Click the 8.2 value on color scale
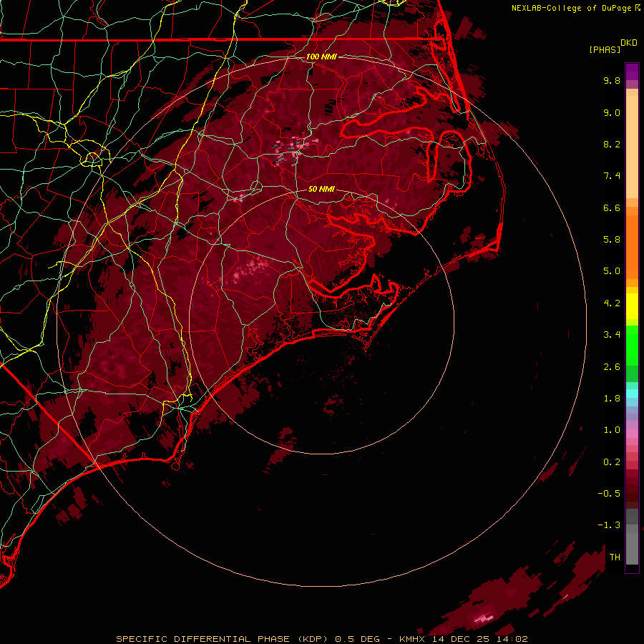 pos(612,144)
